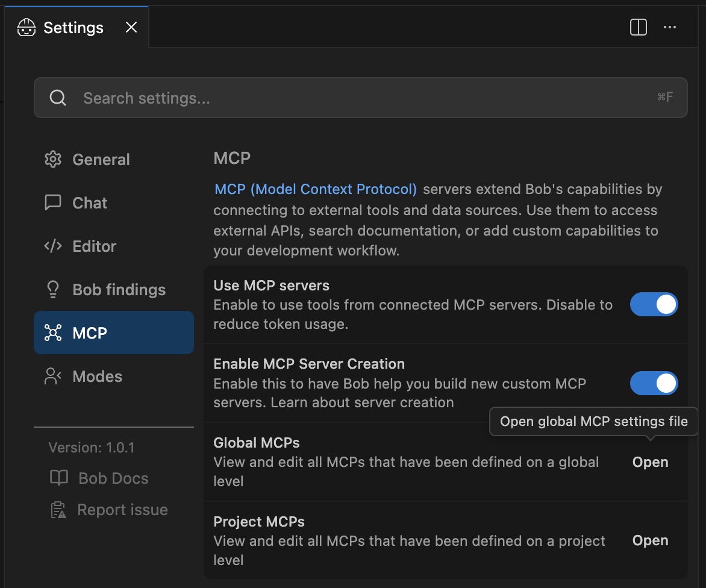This screenshot has width=706, height=588.
Task: Click the Bob findings lightbulb icon
Action: coord(52,290)
